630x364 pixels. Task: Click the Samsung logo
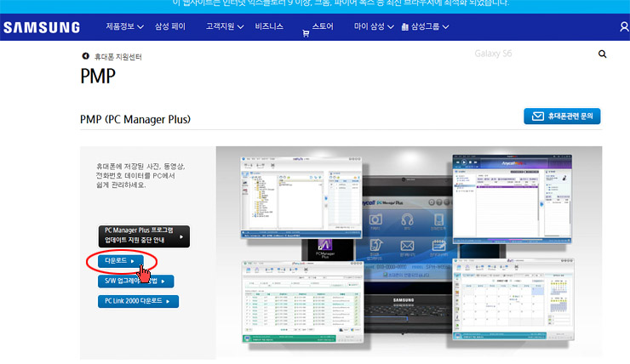click(x=42, y=27)
